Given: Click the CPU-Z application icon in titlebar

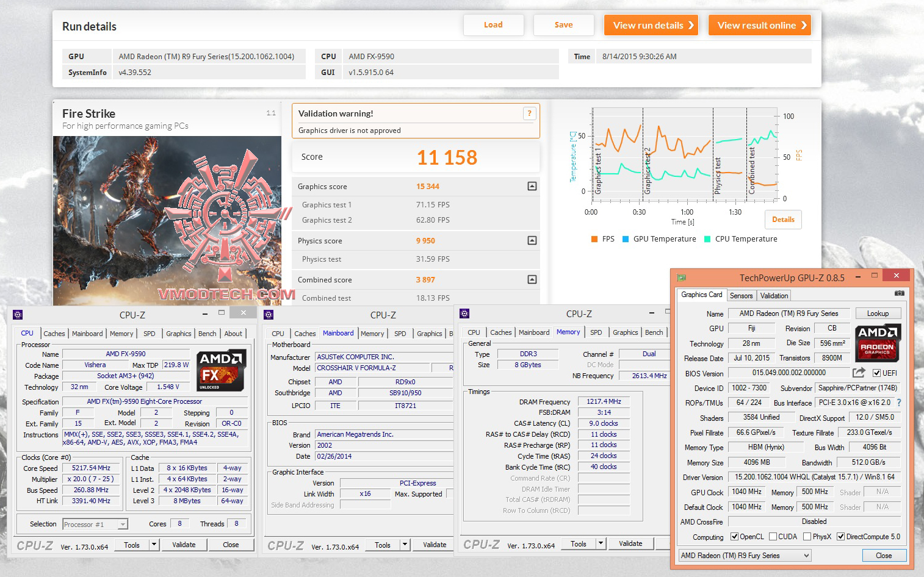Looking at the screenshot, I should (x=18, y=315).
